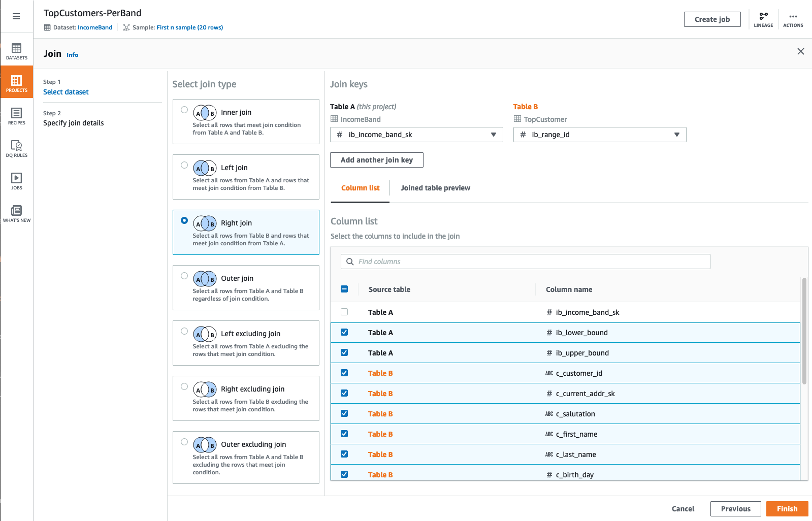Uncheck the c_customer_id column checkbox
Image resolution: width=812 pixels, height=521 pixels.
pyautogui.click(x=344, y=373)
